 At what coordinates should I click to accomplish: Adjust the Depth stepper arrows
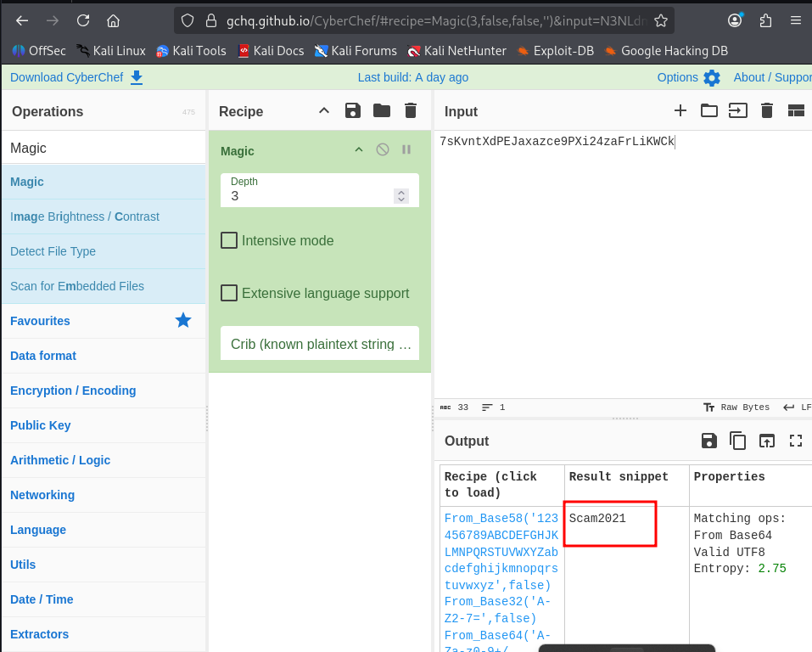pos(401,196)
